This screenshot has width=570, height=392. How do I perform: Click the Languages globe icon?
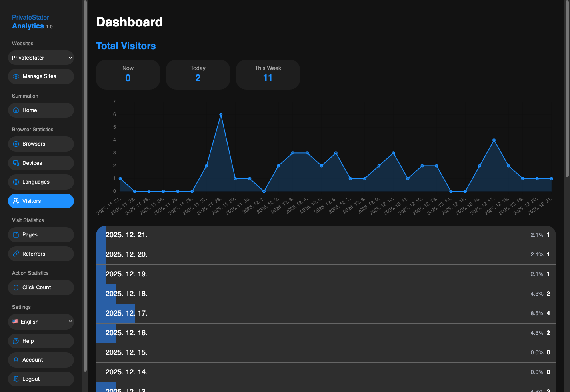point(16,182)
